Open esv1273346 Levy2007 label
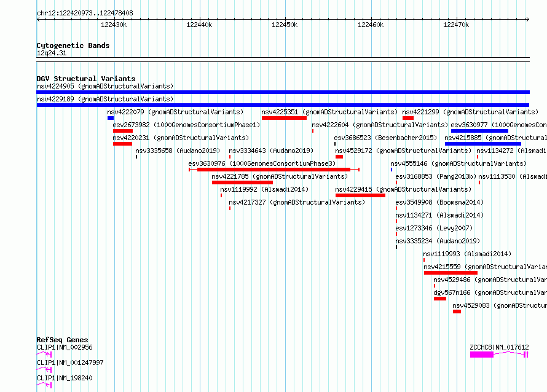 pos(434,228)
